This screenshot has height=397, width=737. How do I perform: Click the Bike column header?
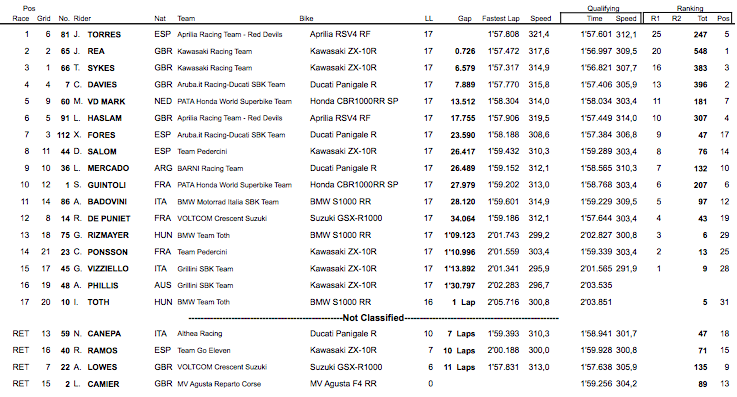(306, 18)
